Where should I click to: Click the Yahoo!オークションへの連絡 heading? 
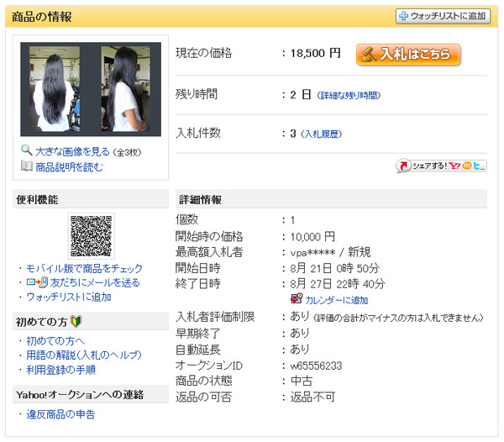[x=80, y=395]
